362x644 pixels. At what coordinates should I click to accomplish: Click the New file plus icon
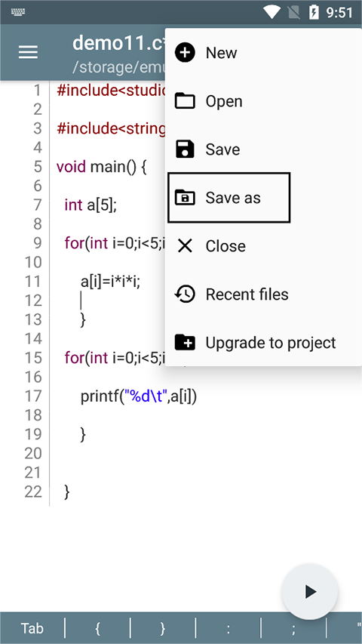pyautogui.click(x=185, y=53)
